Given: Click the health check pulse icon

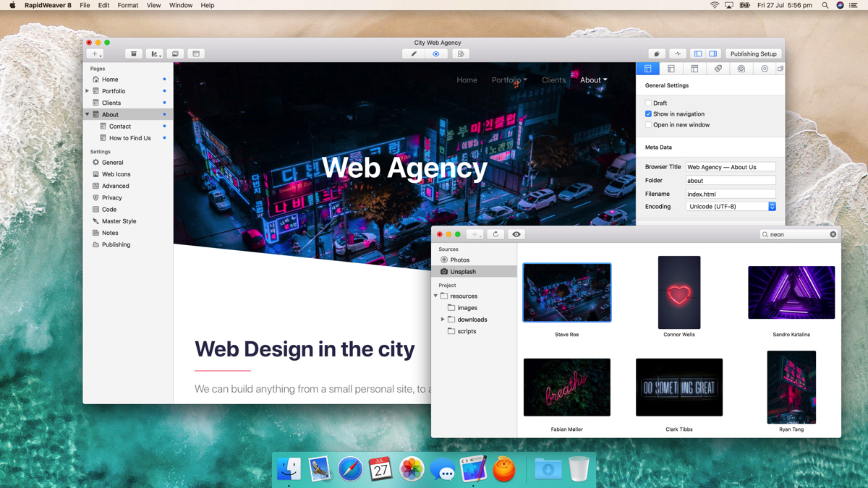Looking at the screenshot, I should 677,53.
